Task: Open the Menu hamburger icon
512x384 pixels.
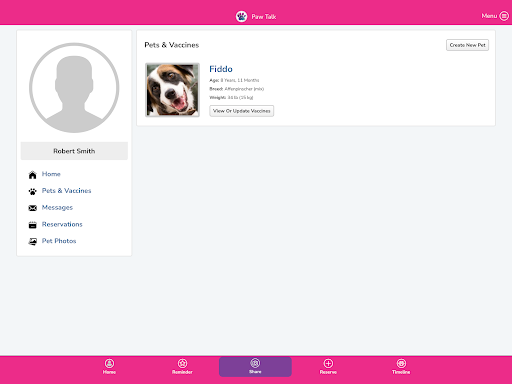Action: [504, 16]
